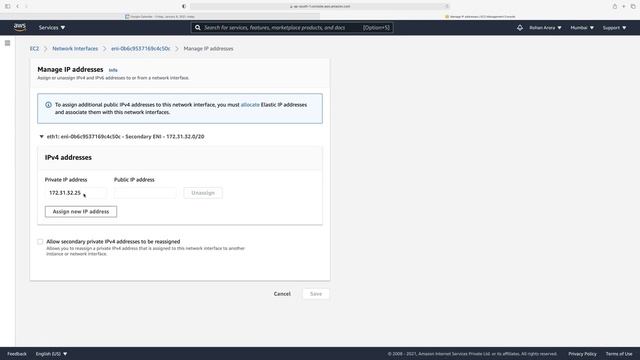This screenshot has width=640, height=360.
Task: Click the browser back arrow
Action: [x=17, y=6]
